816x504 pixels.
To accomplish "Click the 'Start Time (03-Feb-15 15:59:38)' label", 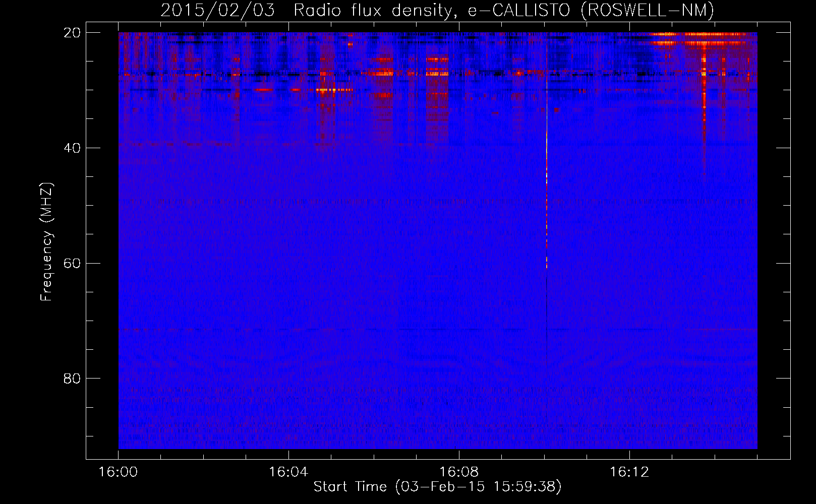I will tap(437, 487).
